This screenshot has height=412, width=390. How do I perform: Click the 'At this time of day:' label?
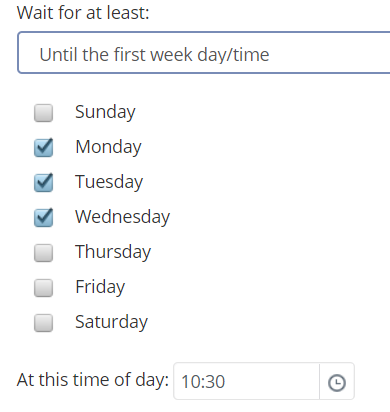click(x=93, y=380)
